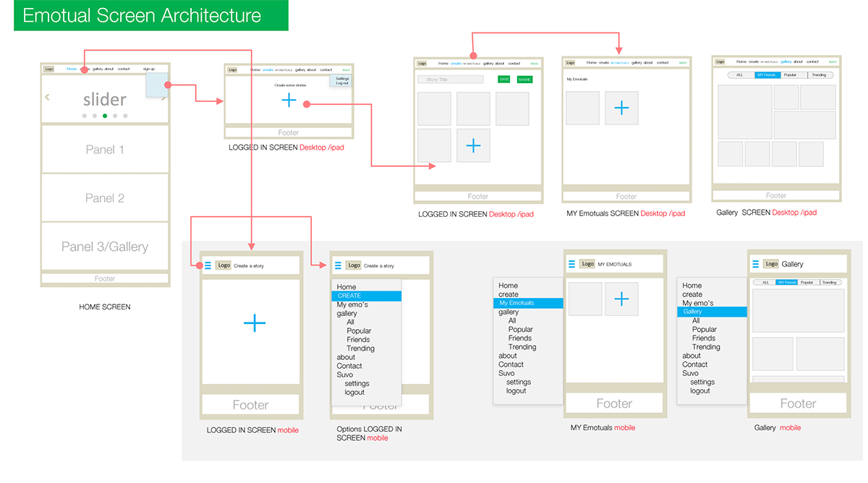Screen dimensions: 868x483
Task: Choose 'Log out' in the desktop user dropdown
Action: click(342, 83)
